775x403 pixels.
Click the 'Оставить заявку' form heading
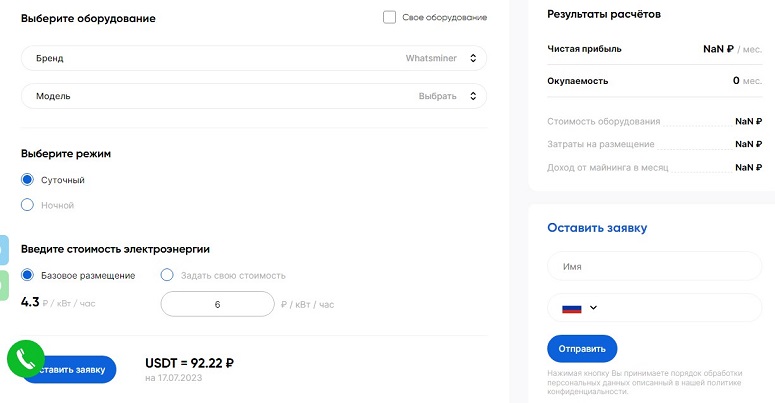click(x=597, y=228)
